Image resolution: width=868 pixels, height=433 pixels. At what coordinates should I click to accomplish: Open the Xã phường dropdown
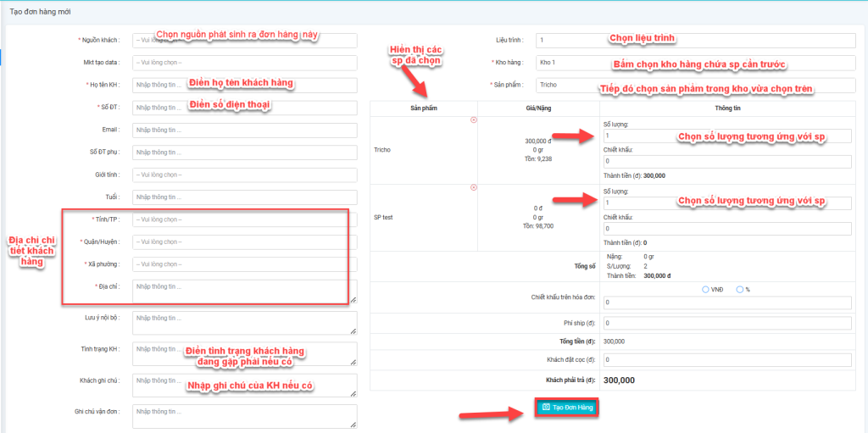pyautogui.click(x=244, y=264)
